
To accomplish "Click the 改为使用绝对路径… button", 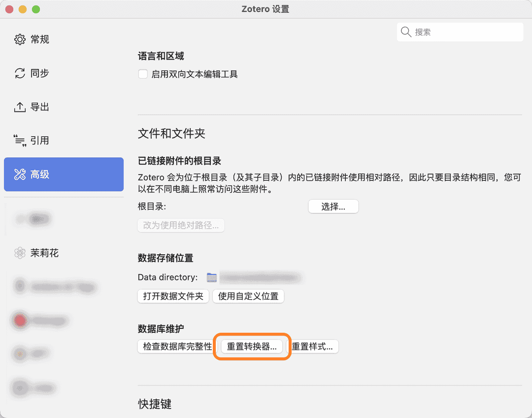I will coord(181,225).
